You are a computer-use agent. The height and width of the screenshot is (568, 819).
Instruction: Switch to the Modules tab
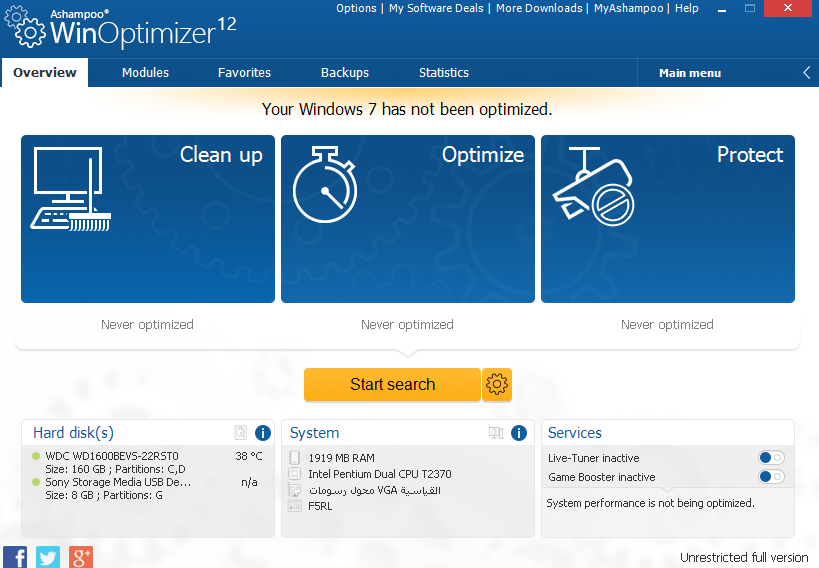145,73
